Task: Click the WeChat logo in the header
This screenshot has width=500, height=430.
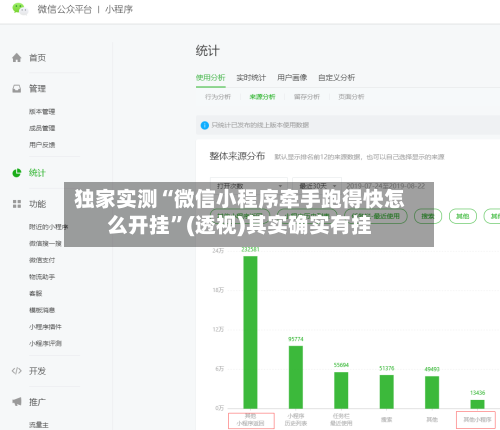Action: (x=19, y=9)
